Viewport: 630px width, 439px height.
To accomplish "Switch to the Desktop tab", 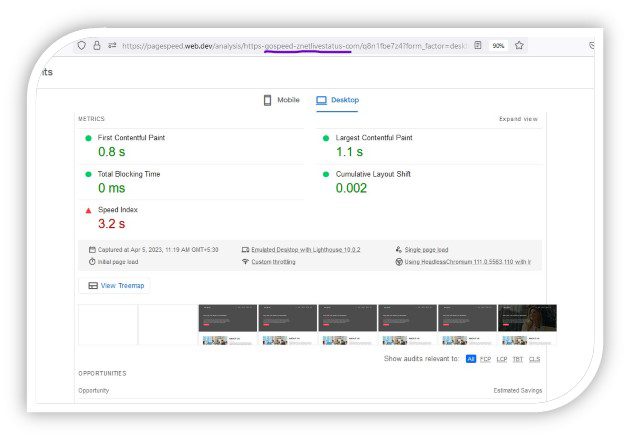I will pyautogui.click(x=337, y=100).
